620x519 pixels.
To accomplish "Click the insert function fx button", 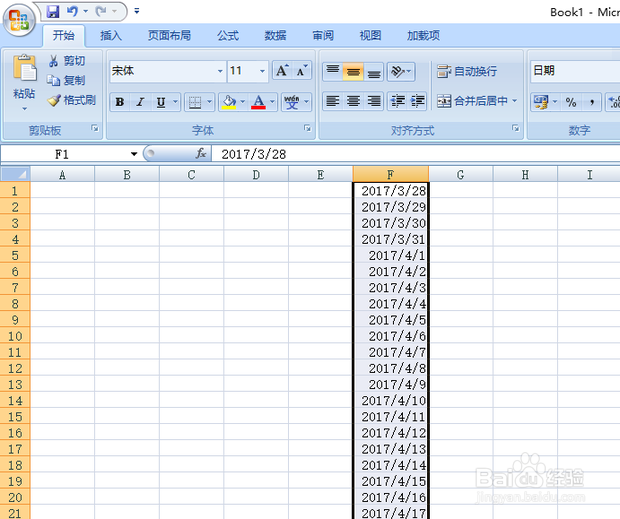I will 201,154.
